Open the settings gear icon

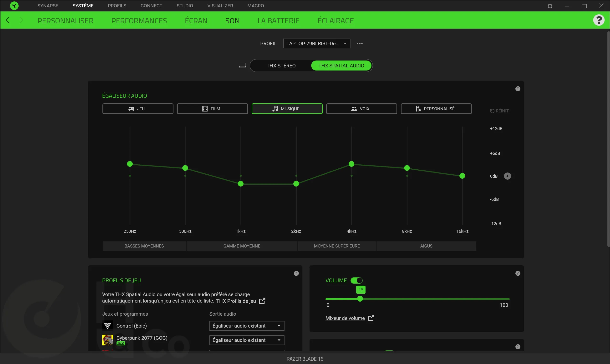pyautogui.click(x=550, y=6)
